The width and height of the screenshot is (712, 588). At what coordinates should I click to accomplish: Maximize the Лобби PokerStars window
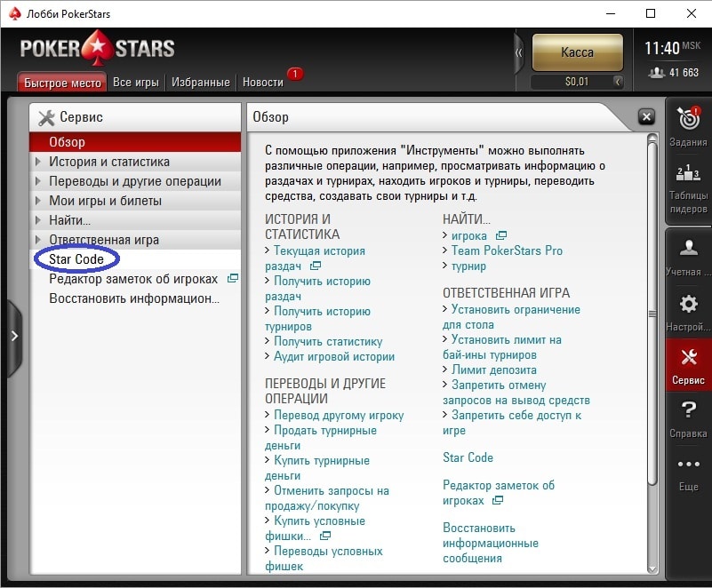pos(651,13)
